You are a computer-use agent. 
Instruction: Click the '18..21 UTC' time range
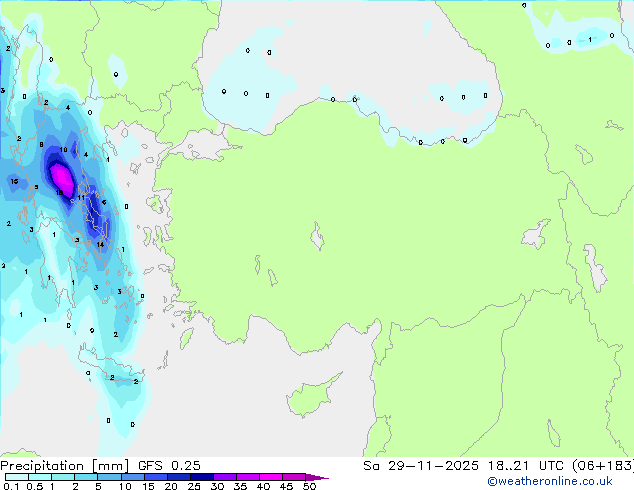pos(525,466)
